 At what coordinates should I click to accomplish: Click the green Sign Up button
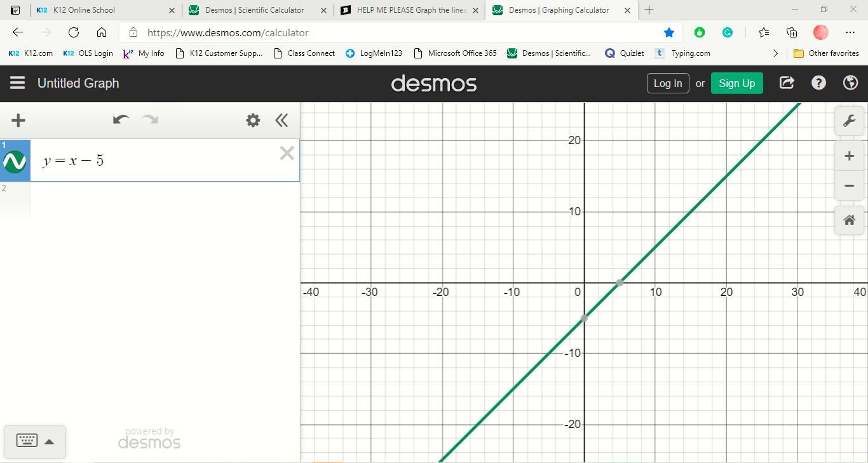(736, 83)
